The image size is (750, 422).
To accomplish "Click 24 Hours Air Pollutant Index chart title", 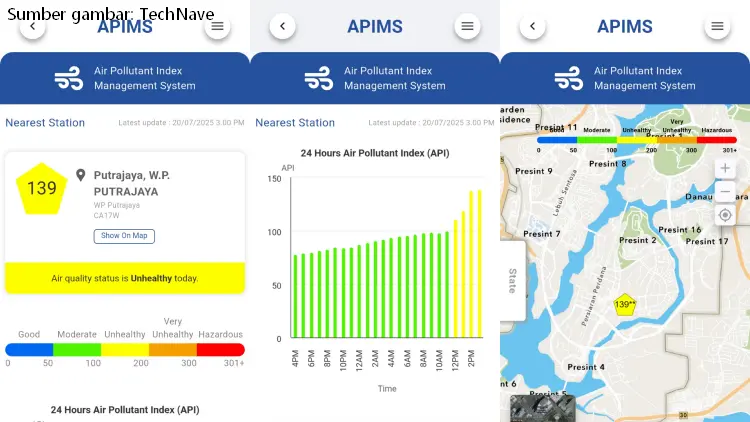I will coord(375,153).
